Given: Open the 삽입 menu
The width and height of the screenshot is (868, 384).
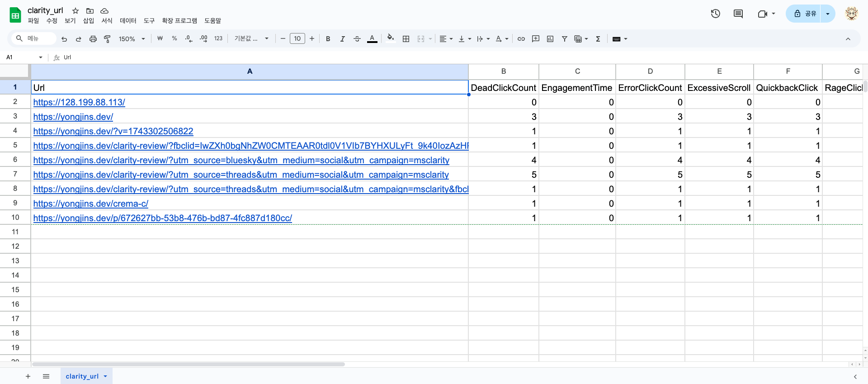Looking at the screenshot, I should pyautogui.click(x=89, y=21).
